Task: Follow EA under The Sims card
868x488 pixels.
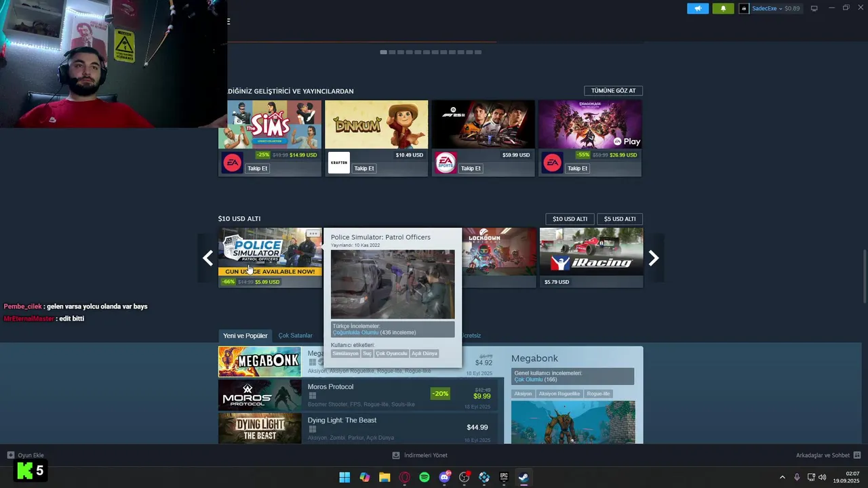Action: (258, 168)
